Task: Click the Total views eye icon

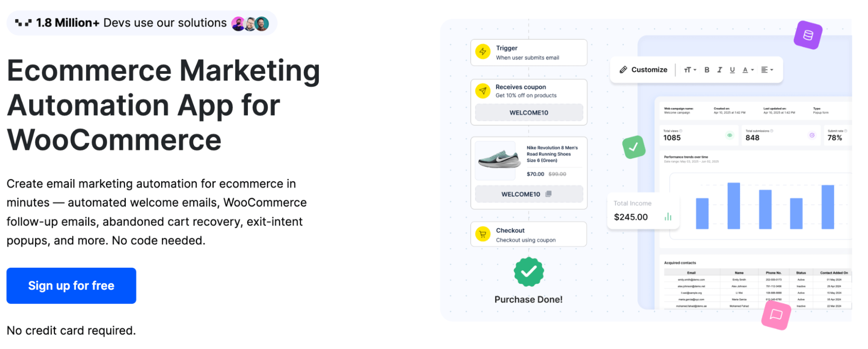Action: pos(730,135)
